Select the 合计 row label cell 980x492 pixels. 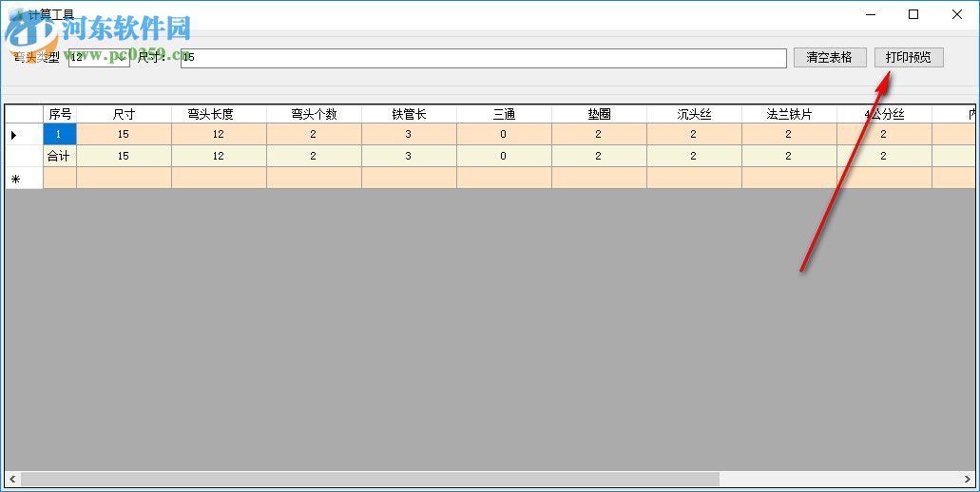click(x=60, y=156)
